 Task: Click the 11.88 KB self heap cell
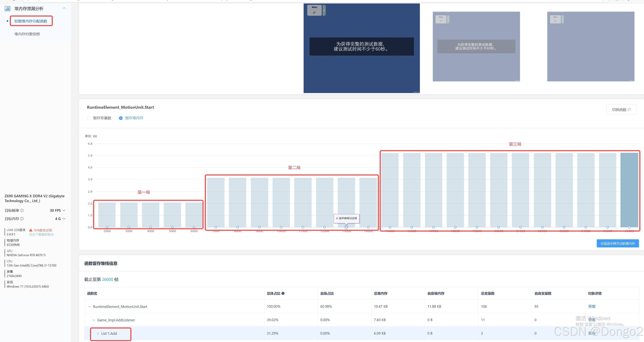434,306
